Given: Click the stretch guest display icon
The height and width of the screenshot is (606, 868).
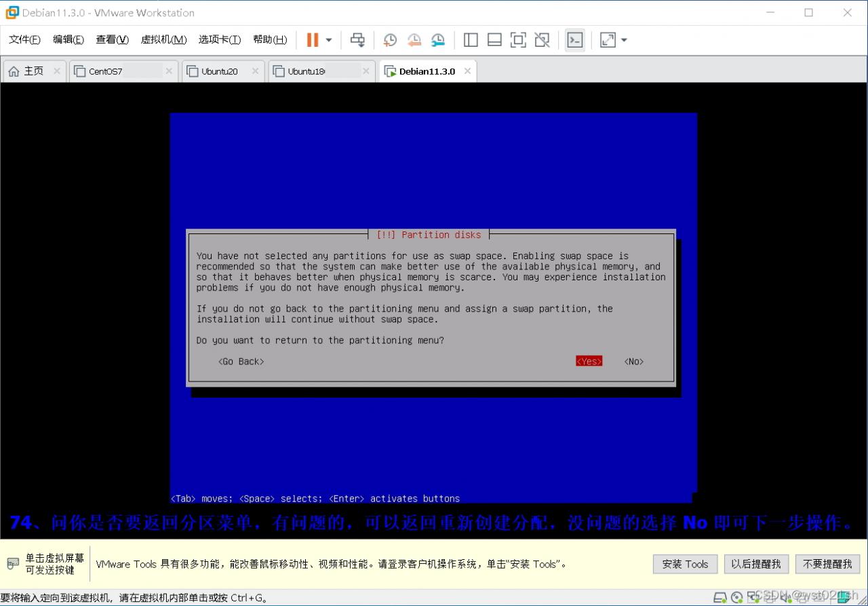Looking at the screenshot, I should tap(608, 40).
